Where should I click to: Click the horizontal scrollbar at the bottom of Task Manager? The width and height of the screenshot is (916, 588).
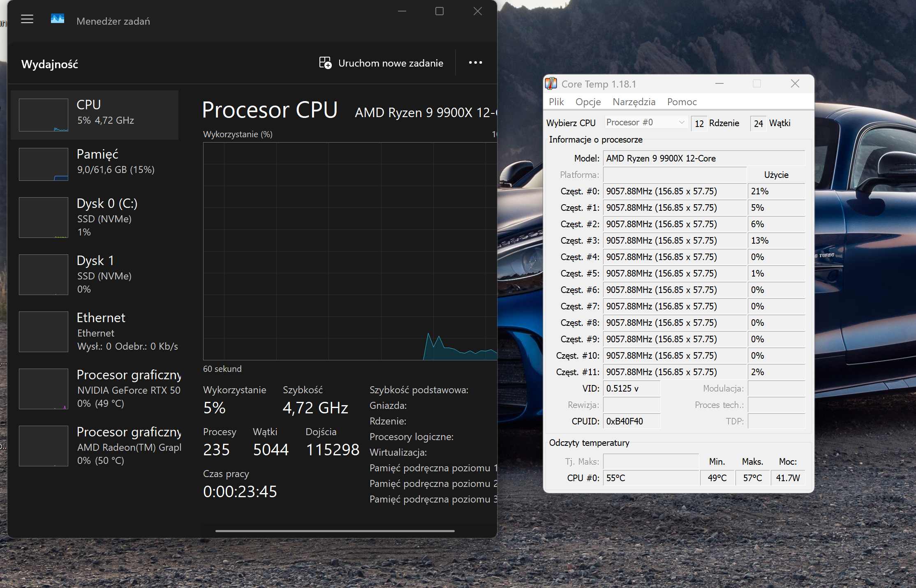point(335,531)
